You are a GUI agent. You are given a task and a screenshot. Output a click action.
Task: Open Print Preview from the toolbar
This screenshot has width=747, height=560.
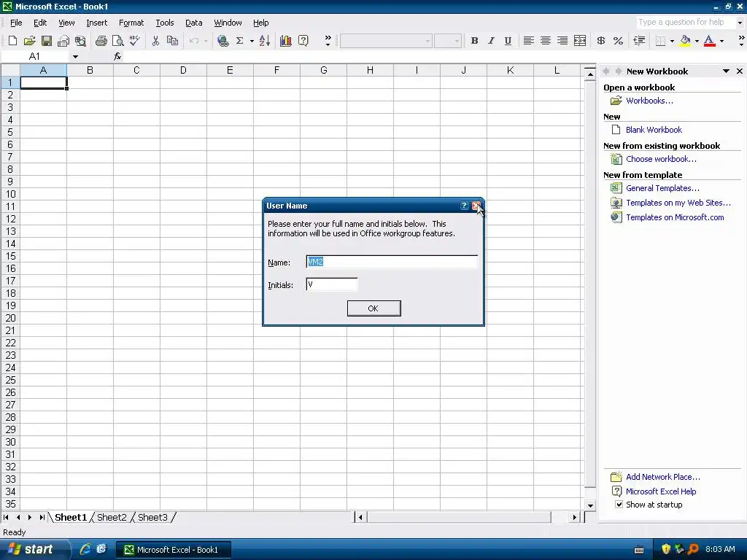click(117, 41)
